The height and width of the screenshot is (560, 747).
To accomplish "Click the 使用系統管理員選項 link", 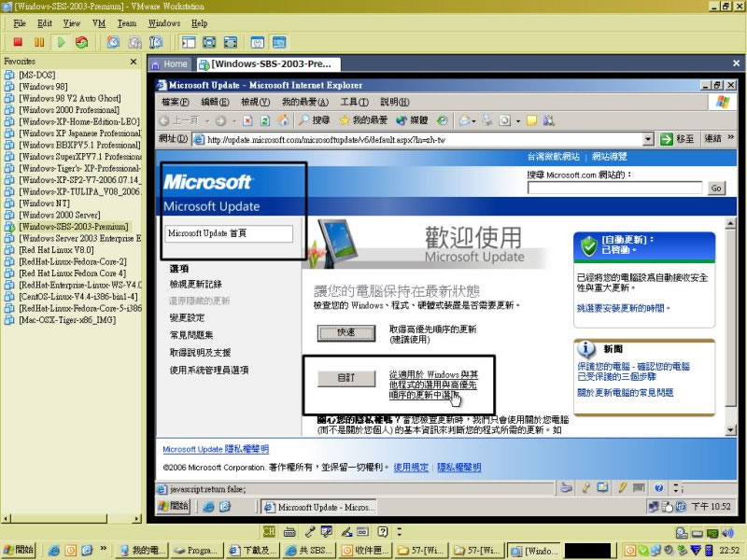I will (x=209, y=370).
